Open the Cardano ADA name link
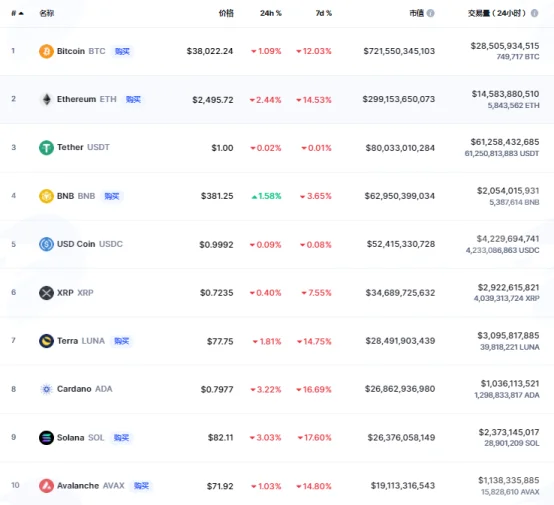Image resolution: width=554 pixels, height=505 pixels. tap(84, 389)
